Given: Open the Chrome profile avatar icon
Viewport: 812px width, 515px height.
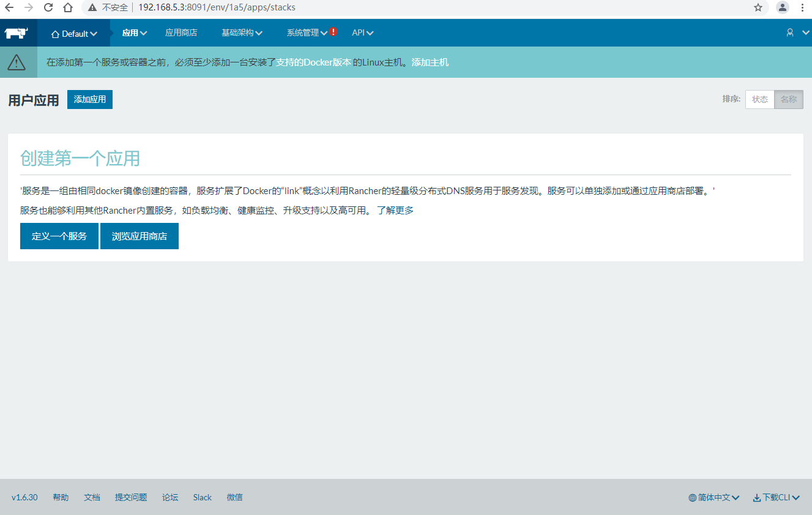Looking at the screenshot, I should pyautogui.click(x=782, y=8).
